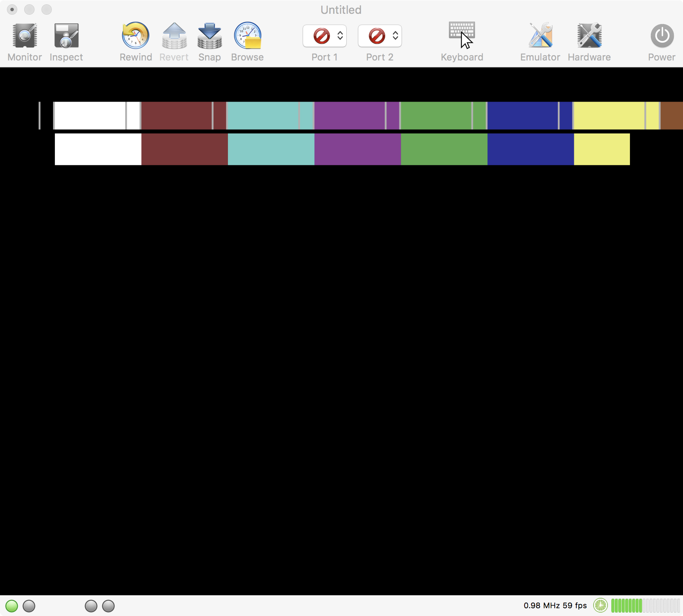Click the cyan block in lower bar
The image size is (683, 616).
(271, 149)
